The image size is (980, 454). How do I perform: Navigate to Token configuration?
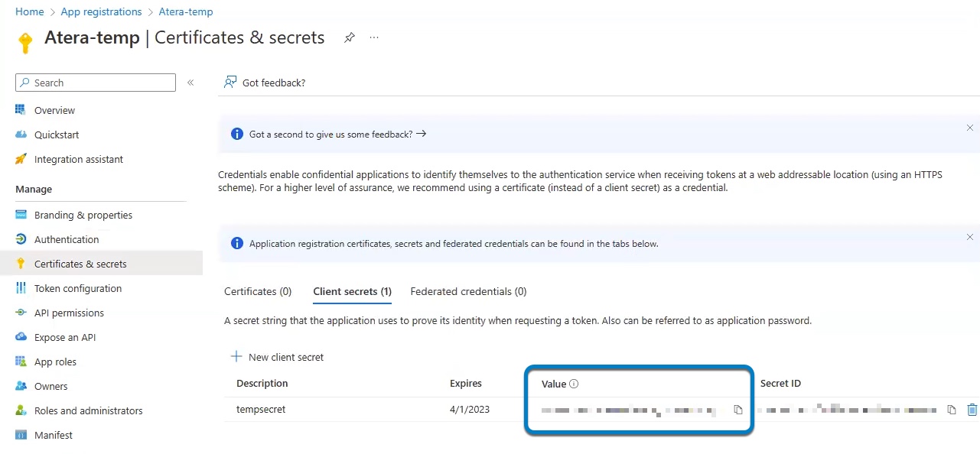78,288
